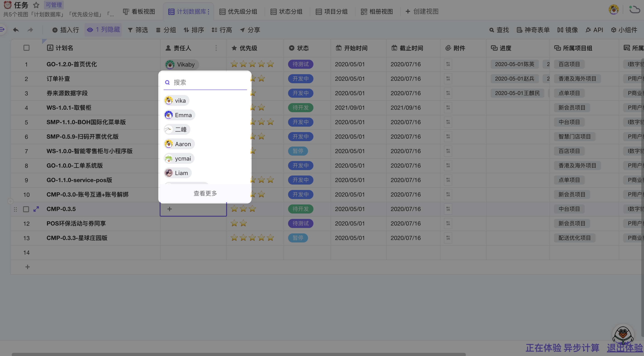
Task: Click the redo arrow icon
Action: (30, 30)
